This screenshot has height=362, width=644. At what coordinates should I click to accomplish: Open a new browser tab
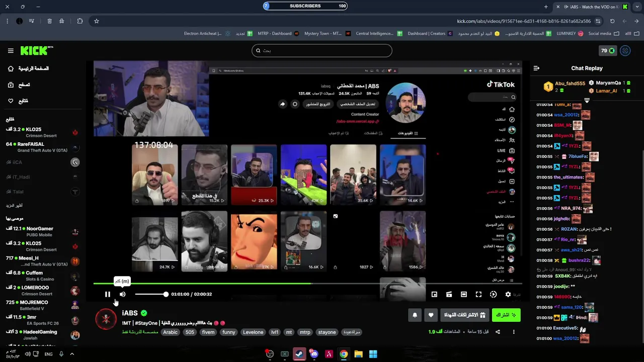[546, 7]
